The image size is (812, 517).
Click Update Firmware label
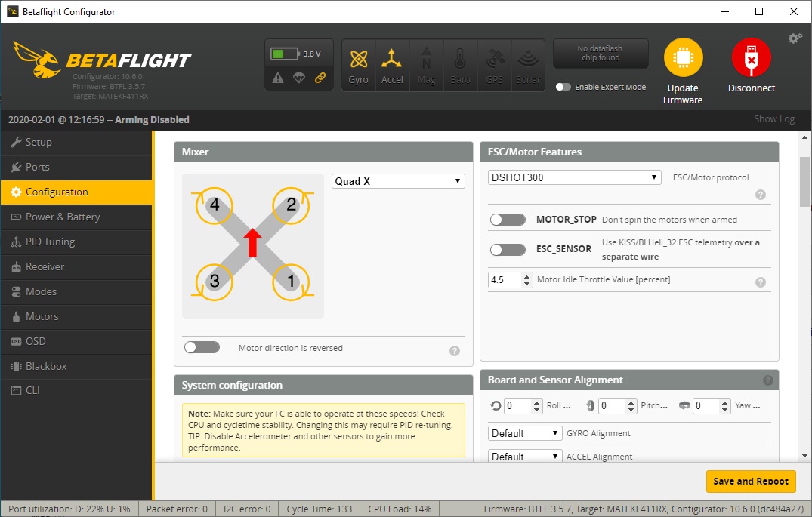[x=683, y=94]
